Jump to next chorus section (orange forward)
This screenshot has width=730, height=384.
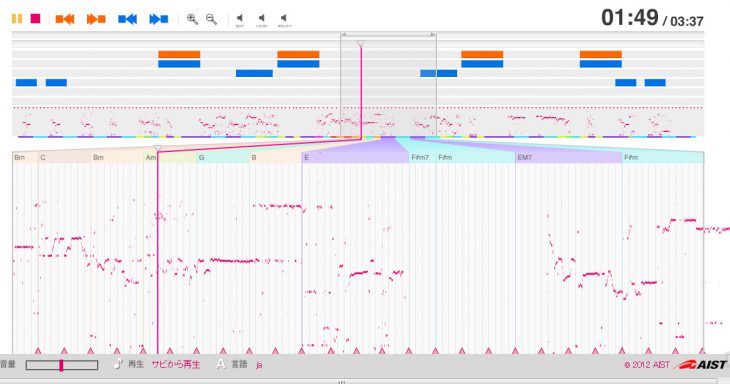96,19
